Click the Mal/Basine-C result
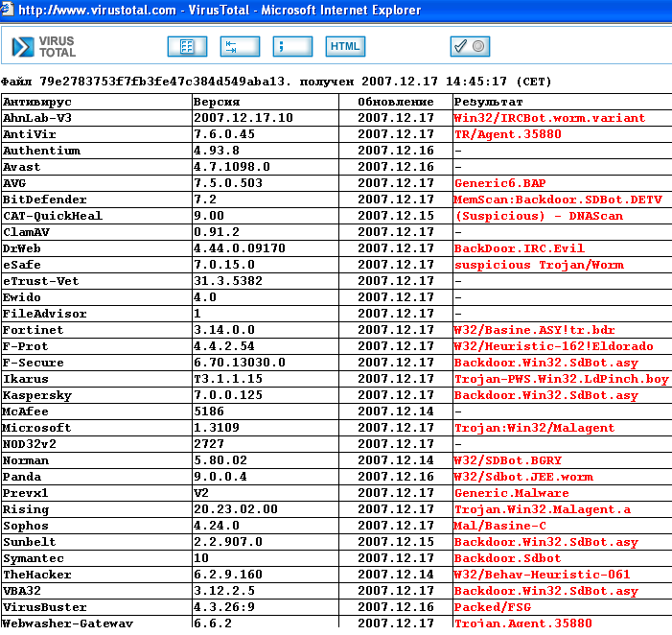This screenshot has width=672, height=635. (x=500, y=526)
